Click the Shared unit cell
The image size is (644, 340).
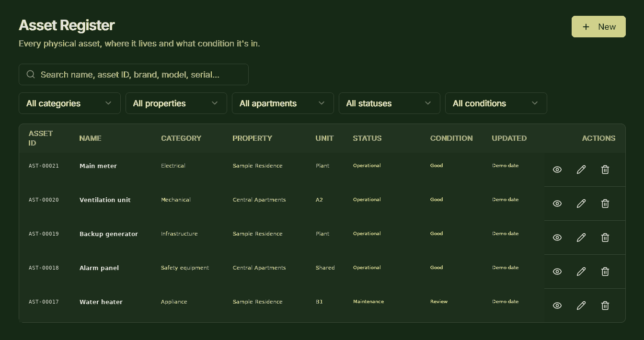325,268
